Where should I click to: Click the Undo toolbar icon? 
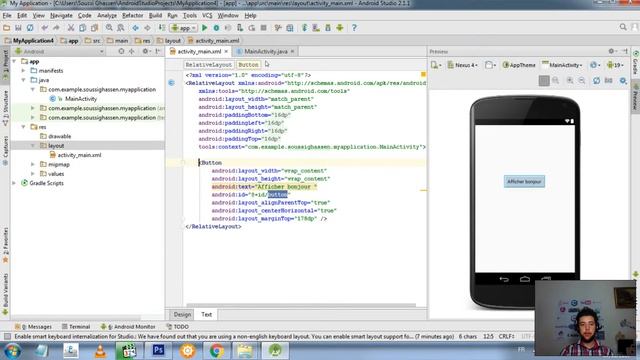(44, 28)
